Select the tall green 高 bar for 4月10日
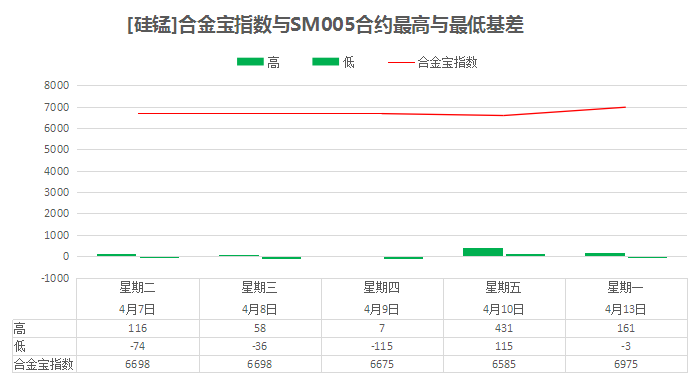The height and width of the screenshot is (385, 700). tap(483, 252)
